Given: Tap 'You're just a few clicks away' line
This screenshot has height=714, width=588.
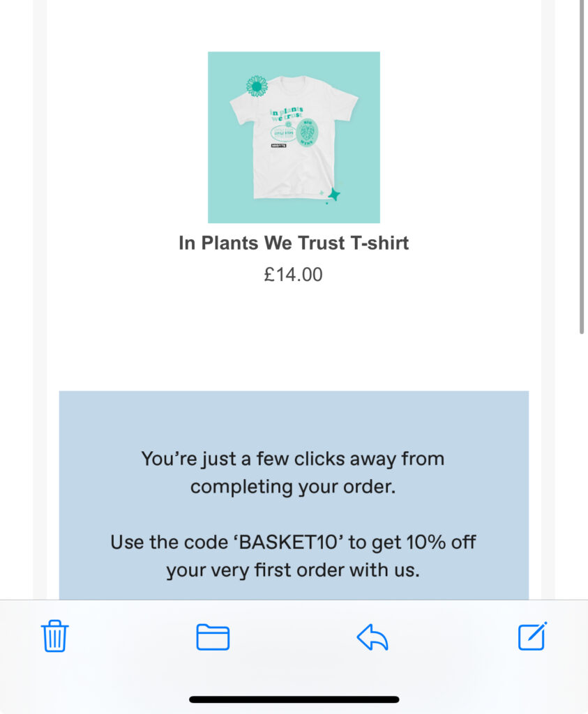Looking at the screenshot, I should [293, 458].
